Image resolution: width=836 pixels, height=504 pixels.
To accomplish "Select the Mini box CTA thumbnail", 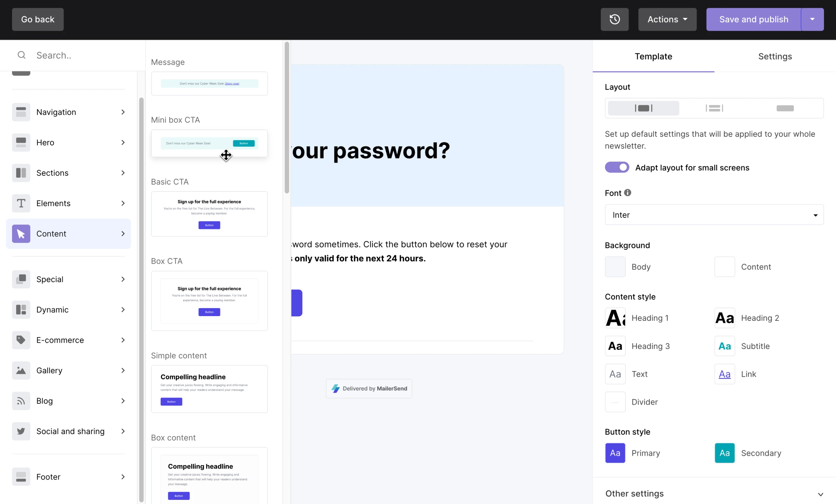I will [x=209, y=143].
